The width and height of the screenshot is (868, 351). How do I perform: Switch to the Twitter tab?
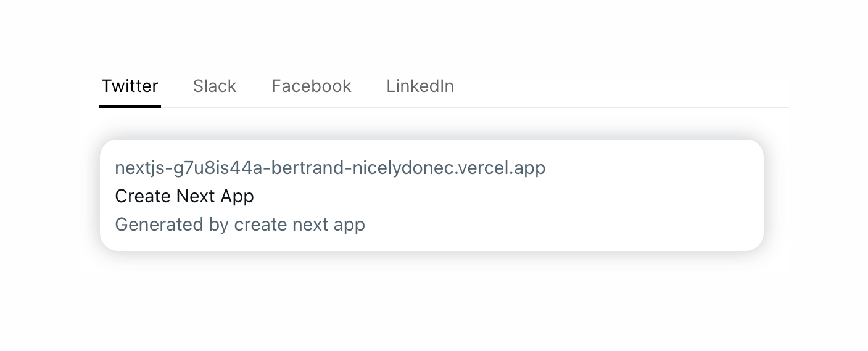130,86
